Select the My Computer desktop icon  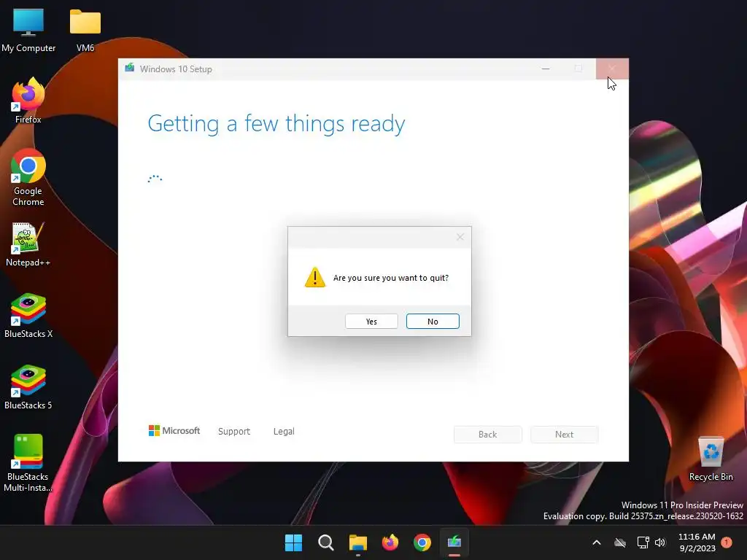click(x=28, y=30)
